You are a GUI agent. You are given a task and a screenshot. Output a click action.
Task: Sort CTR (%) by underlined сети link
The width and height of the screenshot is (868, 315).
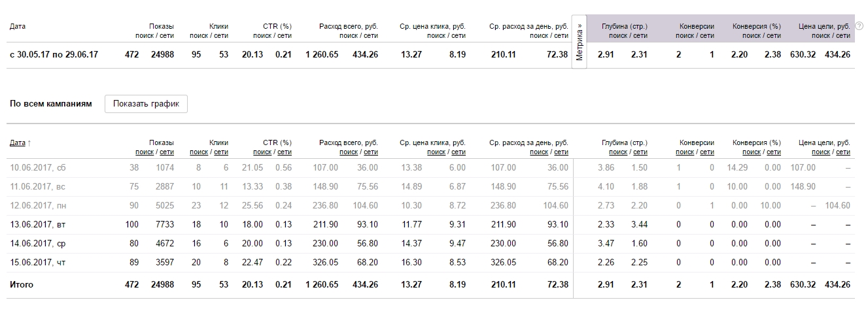coord(285,152)
